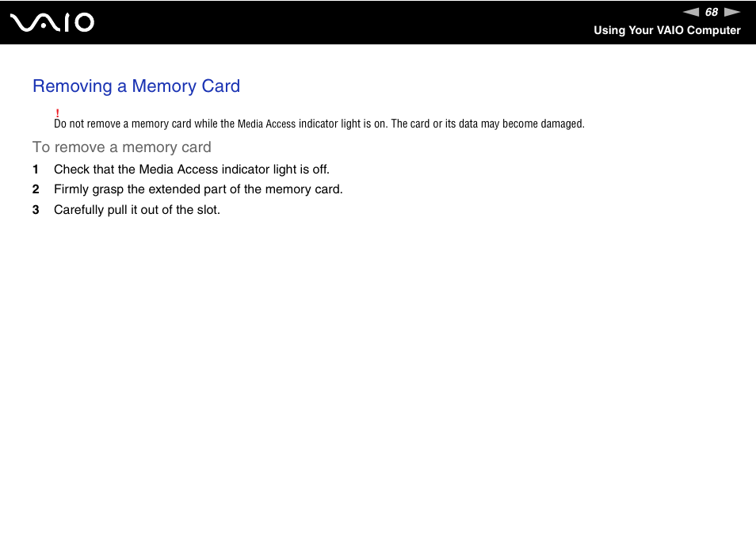Click page number 68
Screen dimensions: 756x534
(712, 12)
